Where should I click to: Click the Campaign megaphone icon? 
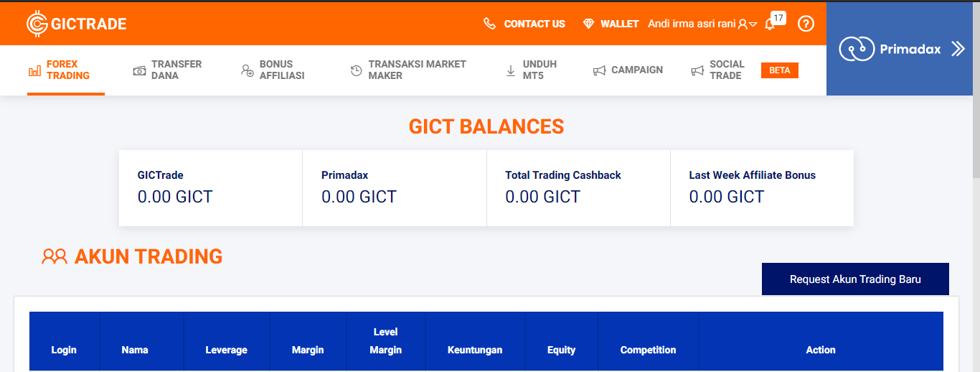click(x=599, y=70)
